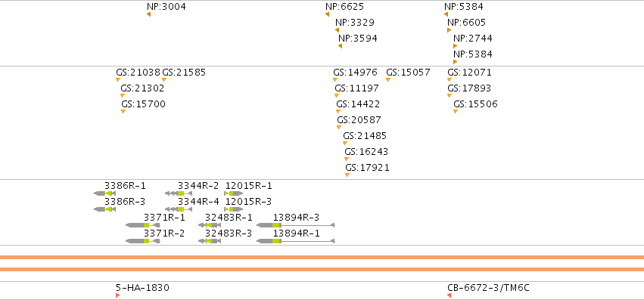Viewport: 644px width, 300px height.
Task: Click the NP:3004 insertion marker triangle
Action: (148, 14)
